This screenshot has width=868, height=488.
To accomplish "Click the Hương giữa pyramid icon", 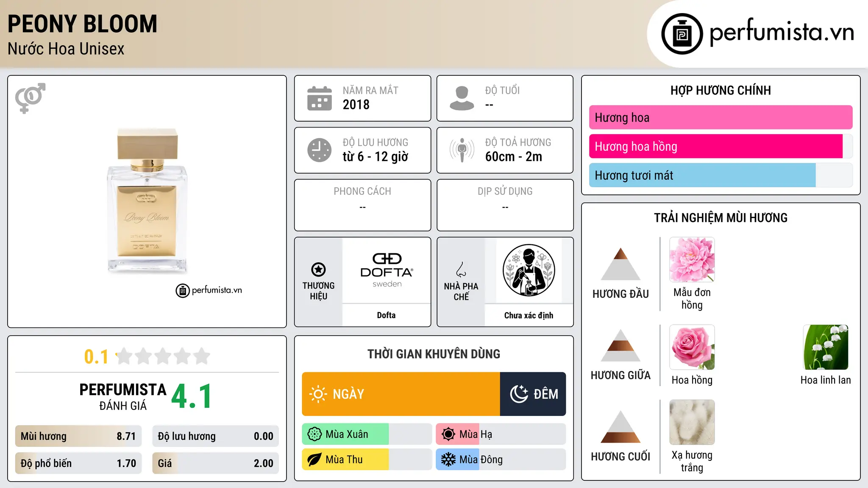I will click(620, 345).
